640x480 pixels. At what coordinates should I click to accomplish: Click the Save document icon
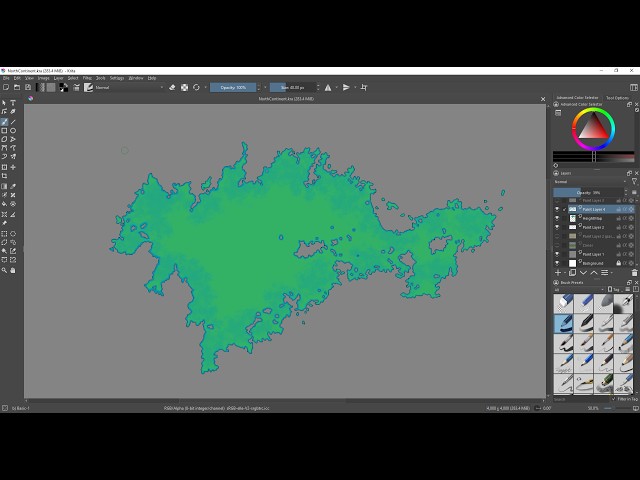(x=28, y=87)
